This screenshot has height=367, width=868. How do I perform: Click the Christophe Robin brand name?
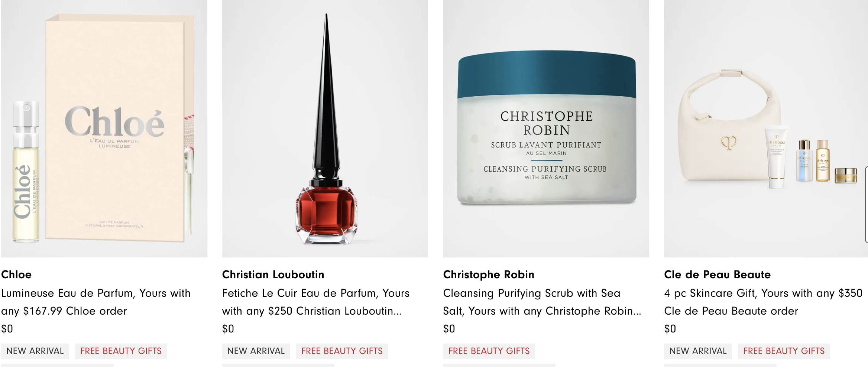pos(489,275)
